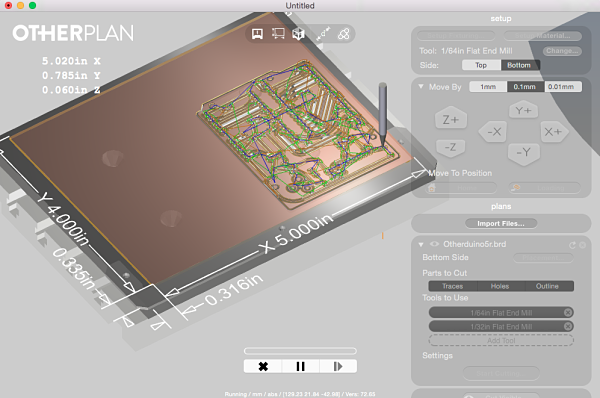Jog the tool with Z+
The height and width of the screenshot is (398, 600).
click(x=451, y=119)
